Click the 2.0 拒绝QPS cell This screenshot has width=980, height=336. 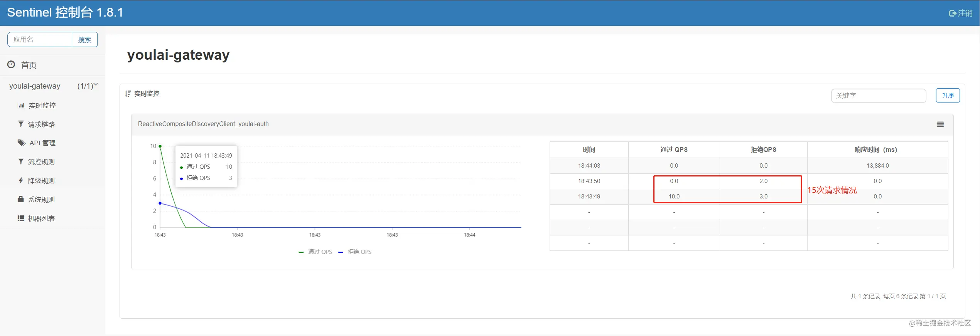pos(763,181)
